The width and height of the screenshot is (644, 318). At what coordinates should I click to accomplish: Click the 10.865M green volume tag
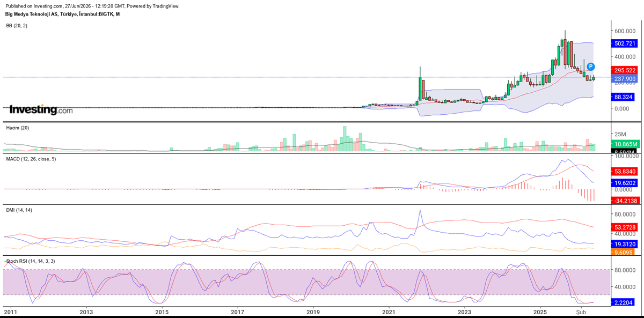pos(625,144)
